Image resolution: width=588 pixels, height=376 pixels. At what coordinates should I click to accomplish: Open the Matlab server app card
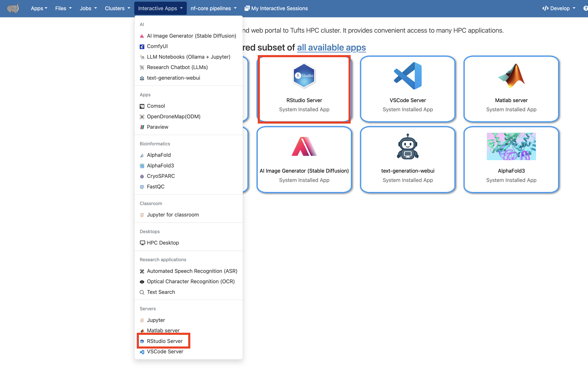[511, 89]
